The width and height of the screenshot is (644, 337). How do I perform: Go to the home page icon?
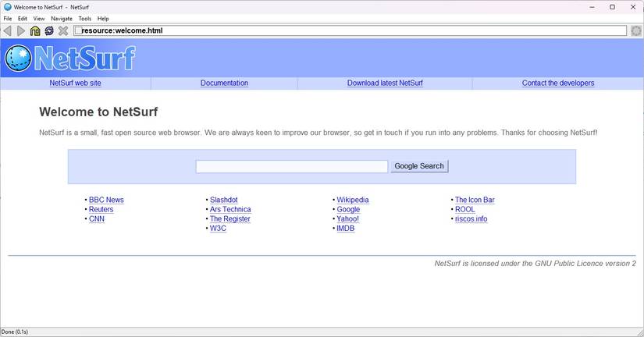click(35, 30)
